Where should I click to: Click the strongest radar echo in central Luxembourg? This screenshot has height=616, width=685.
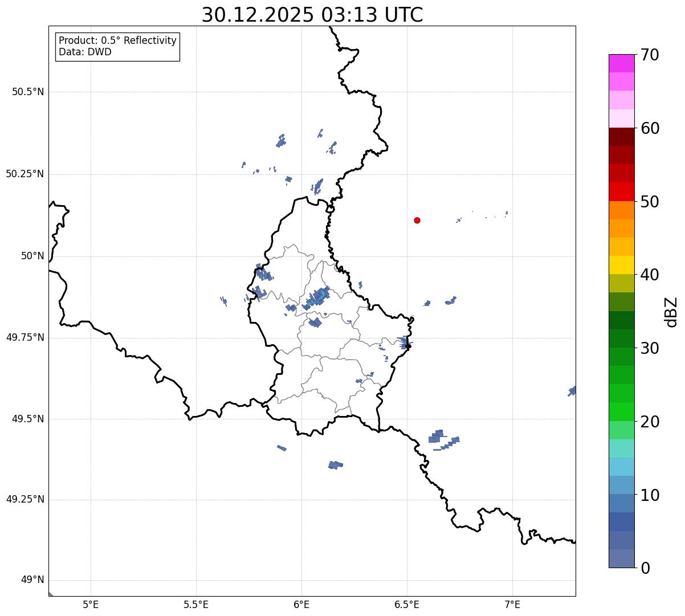[x=319, y=297]
